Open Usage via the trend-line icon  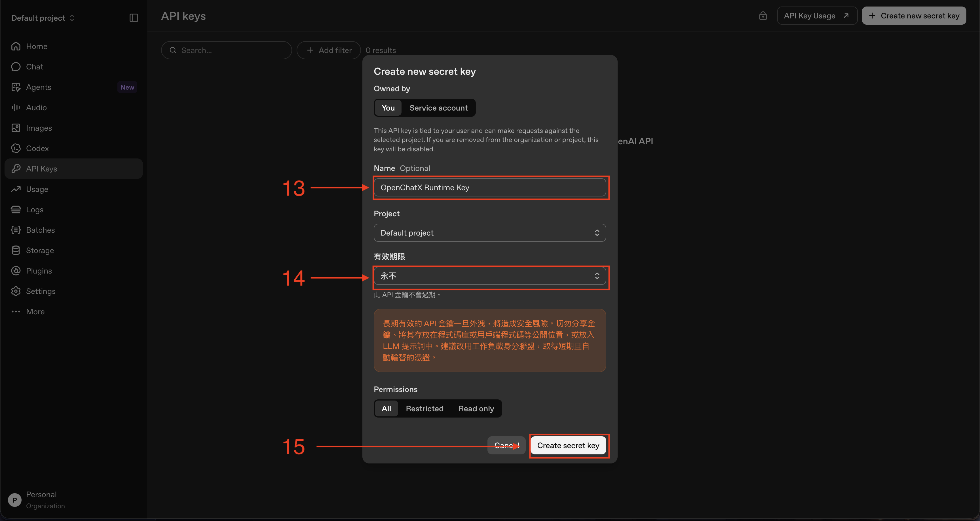[x=16, y=189]
